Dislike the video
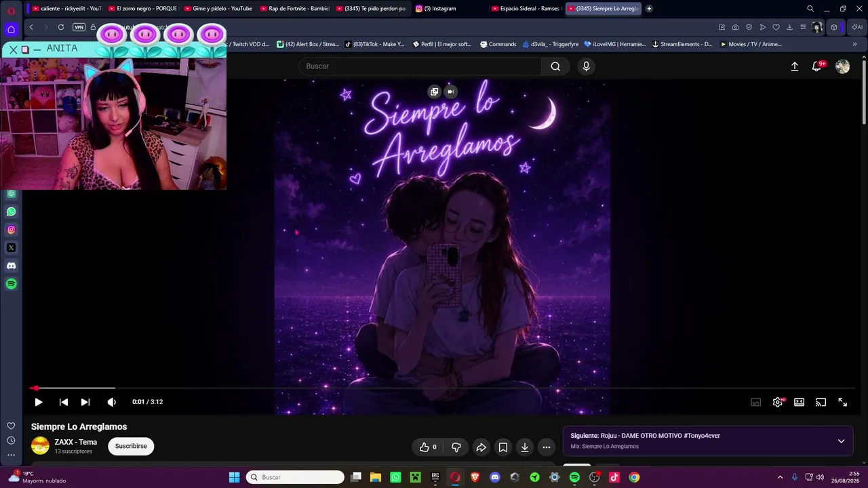Viewport: 868px width, 488px height. coord(456,447)
